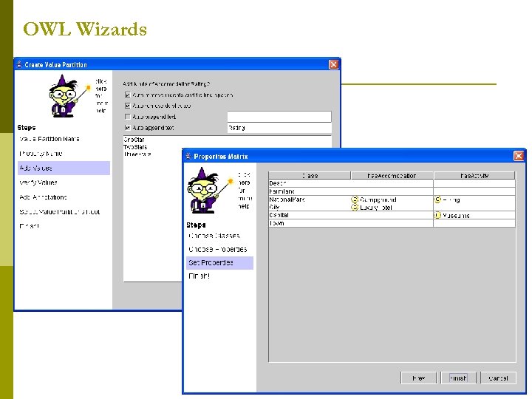Click the Java icon in Create Value Partition title bar
Viewport: 532px width, 399px height.
coord(19,64)
